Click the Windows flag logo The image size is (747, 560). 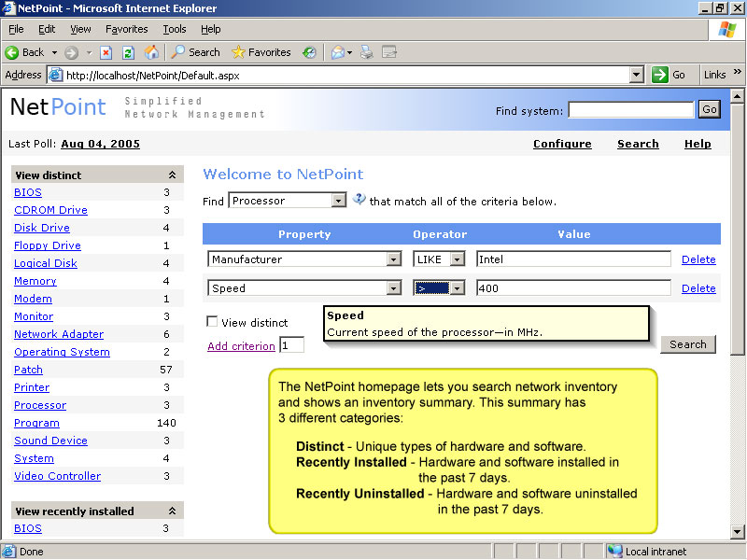[727, 30]
